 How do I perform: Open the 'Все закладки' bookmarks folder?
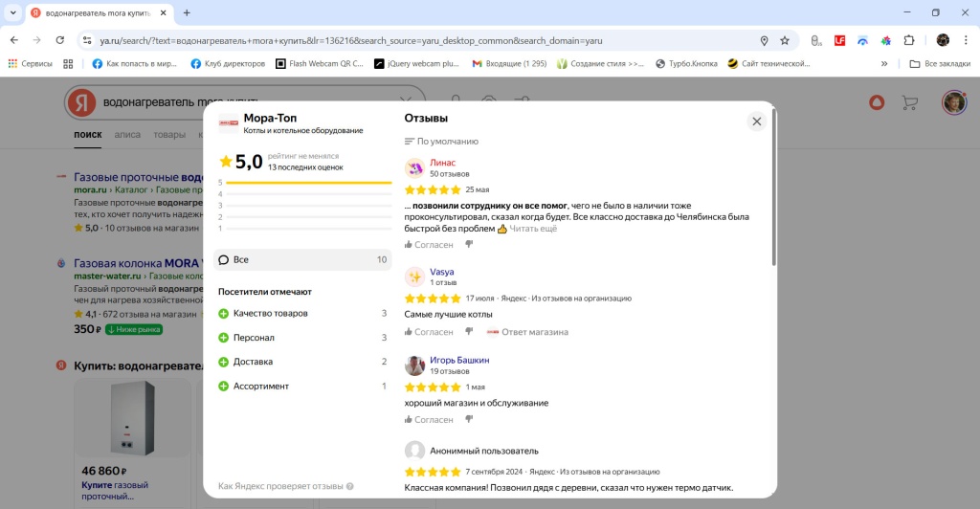pyautogui.click(x=939, y=64)
